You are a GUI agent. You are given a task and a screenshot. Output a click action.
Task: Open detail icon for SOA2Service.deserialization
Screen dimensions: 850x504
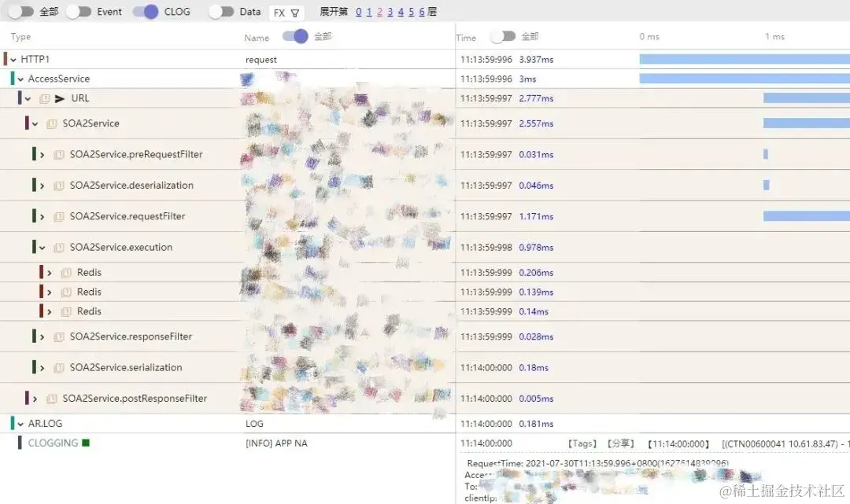tap(59, 186)
